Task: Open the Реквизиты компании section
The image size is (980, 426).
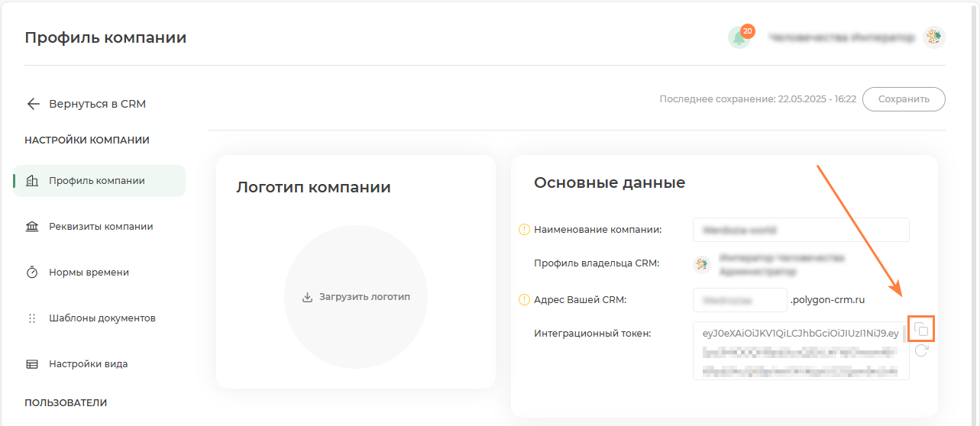Action: coord(101,227)
